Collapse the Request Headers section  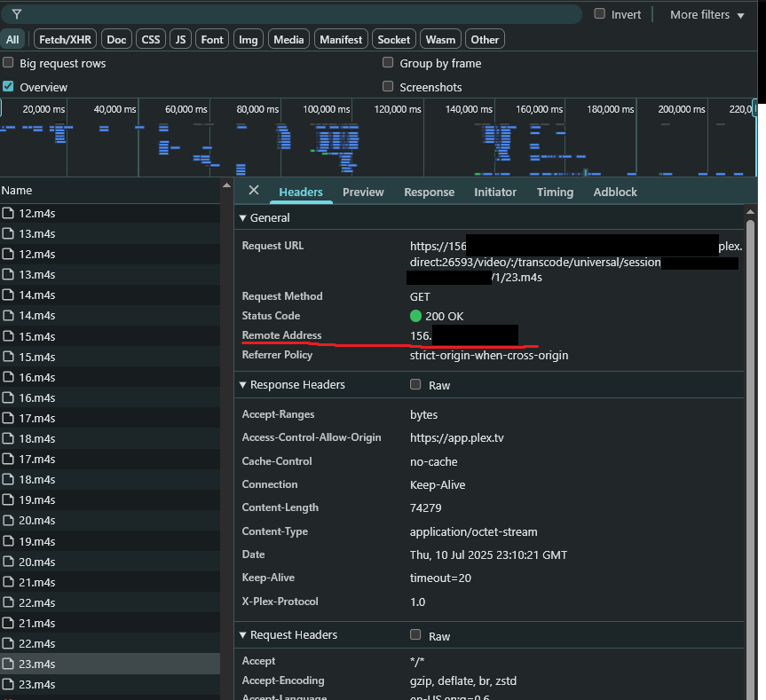point(242,634)
